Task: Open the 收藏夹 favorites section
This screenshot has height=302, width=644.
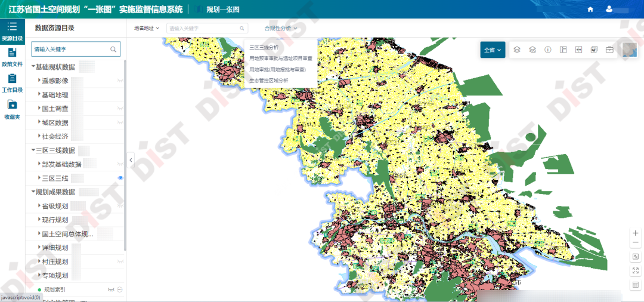Action: click(x=13, y=110)
